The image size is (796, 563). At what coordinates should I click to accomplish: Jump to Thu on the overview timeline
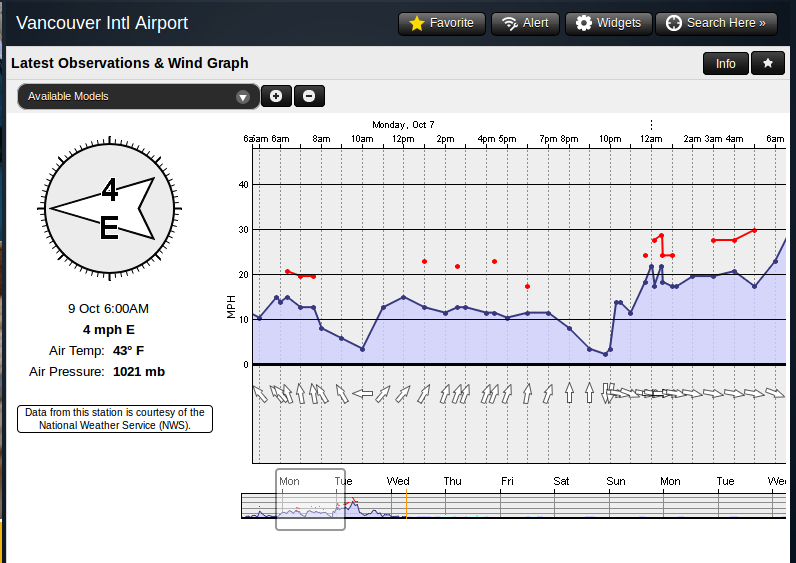click(452, 482)
